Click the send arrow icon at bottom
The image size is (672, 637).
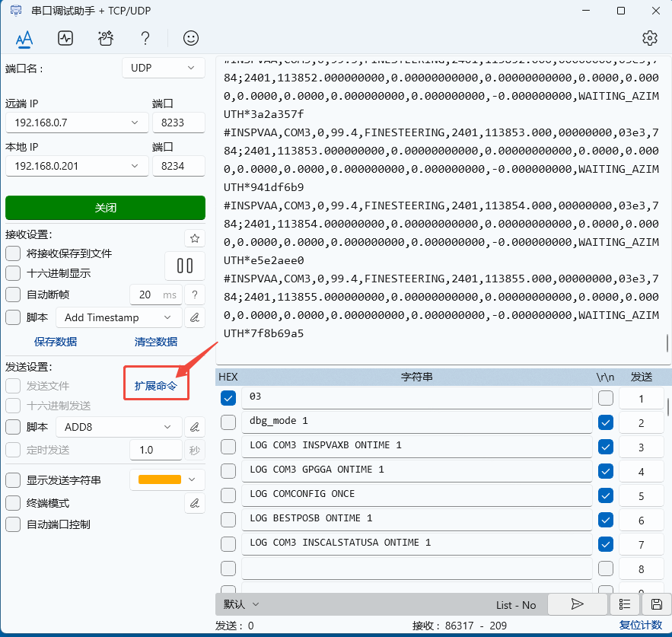point(577,604)
